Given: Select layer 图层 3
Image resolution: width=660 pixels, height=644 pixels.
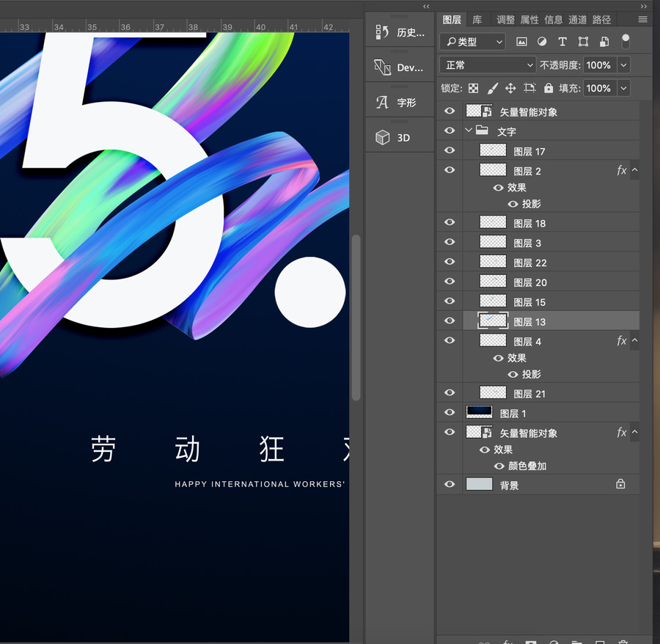Looking at the screenshot, I should [551, 242].
